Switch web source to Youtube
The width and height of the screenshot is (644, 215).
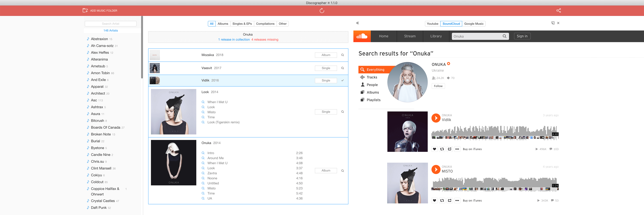[x=432, y=24]
